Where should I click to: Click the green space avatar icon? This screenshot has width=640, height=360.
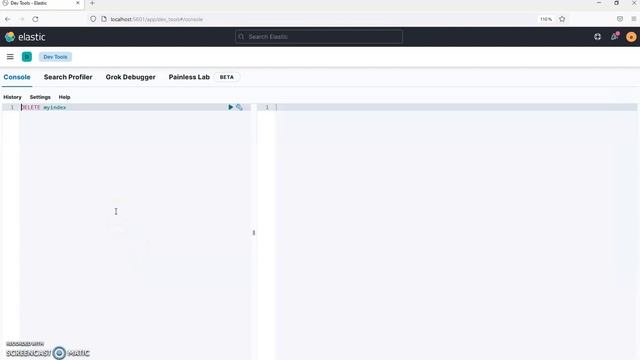tap(27, 57)
